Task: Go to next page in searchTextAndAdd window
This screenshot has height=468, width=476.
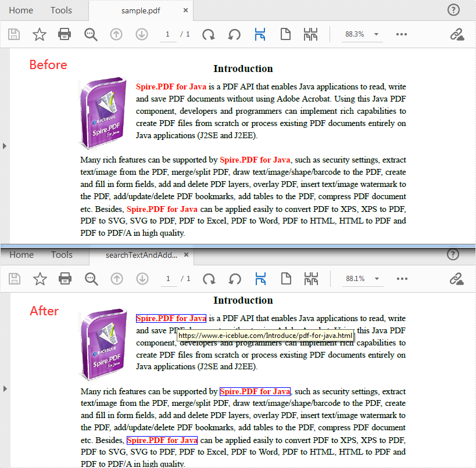Action: pos(142,279)
